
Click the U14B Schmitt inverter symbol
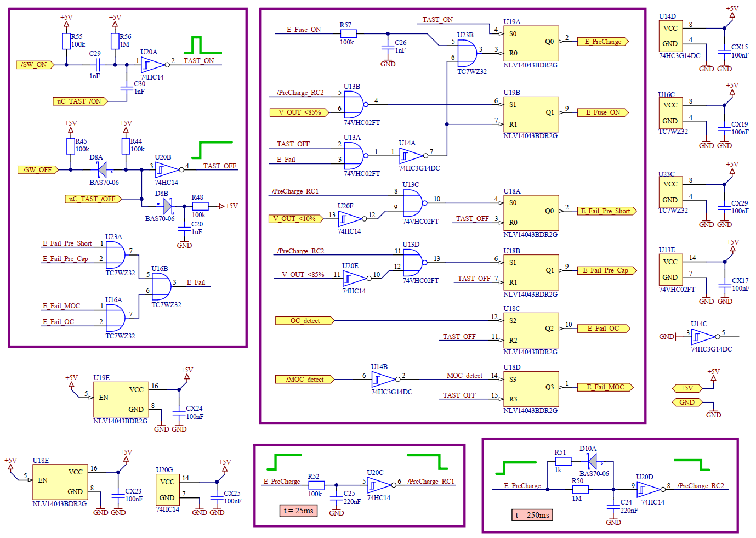pos(383,379)
